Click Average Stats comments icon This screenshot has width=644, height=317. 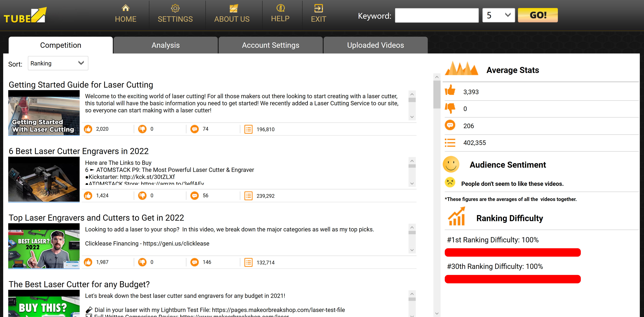450,125
